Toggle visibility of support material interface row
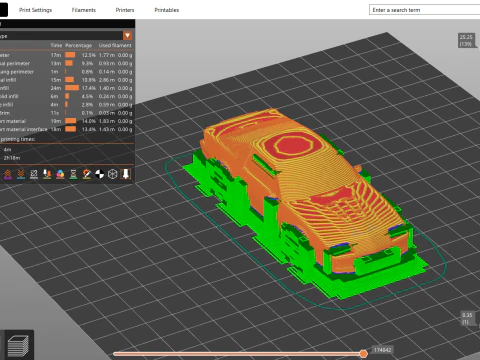 (66, 129)
